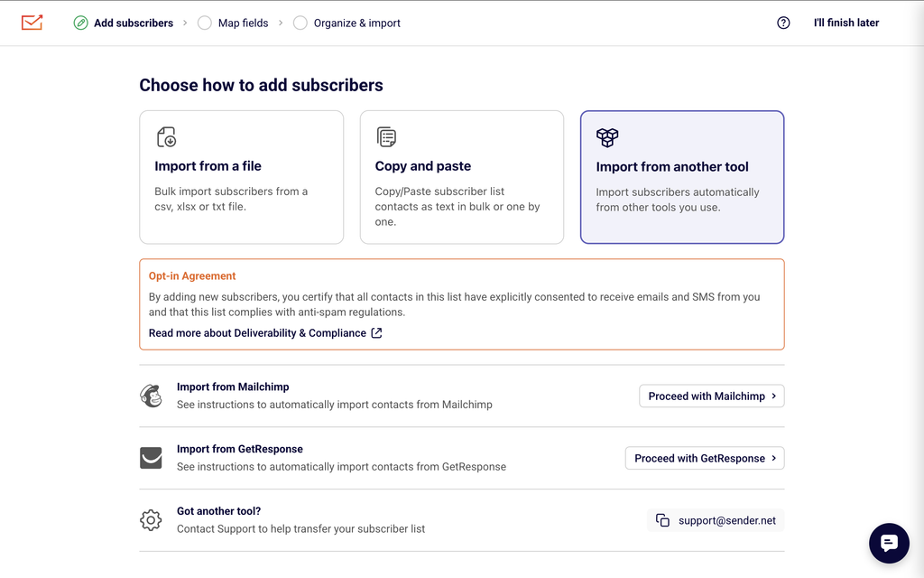Click Copy/Paste subscriber list description
This screenshot has height=578, width=924.
tap(457, 207)
